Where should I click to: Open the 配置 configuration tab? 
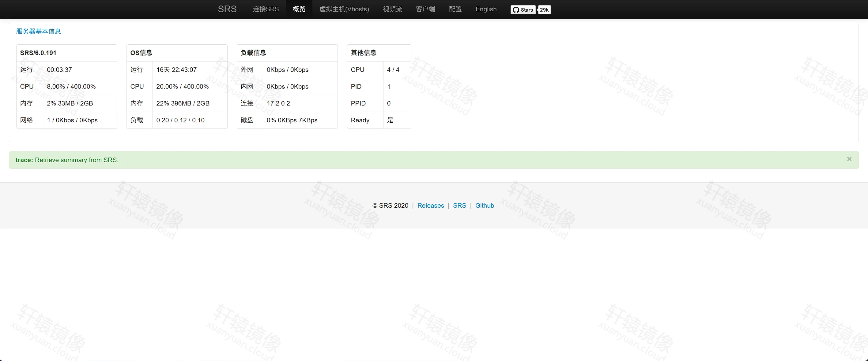tap(455, 9)
